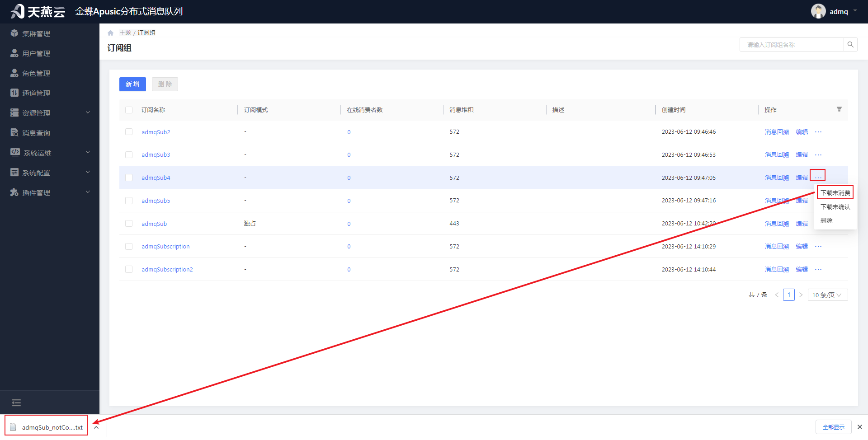Viewport: 868px width, 440px height.
Task: Click the 通道管理 channel icon
Action: (x=14, y=93)
